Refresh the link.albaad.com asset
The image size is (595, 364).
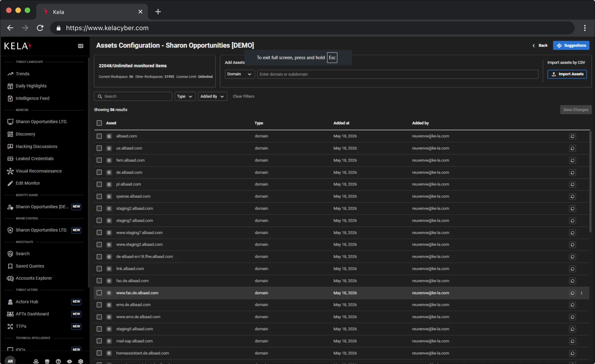tap(572, 269)
